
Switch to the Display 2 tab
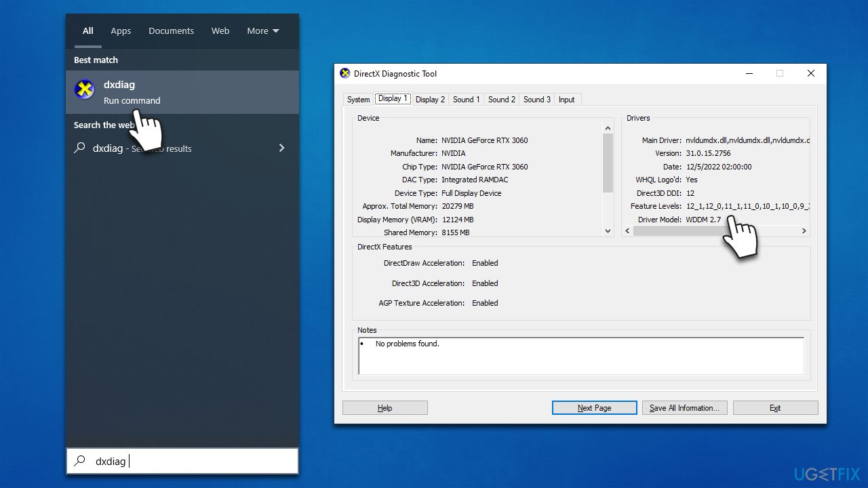click(430, 100)
